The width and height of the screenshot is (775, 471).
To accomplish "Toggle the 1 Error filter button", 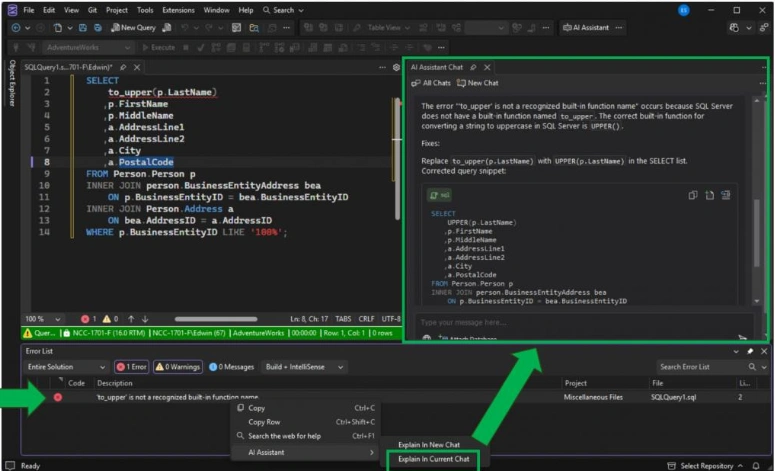I will point(131,367).
